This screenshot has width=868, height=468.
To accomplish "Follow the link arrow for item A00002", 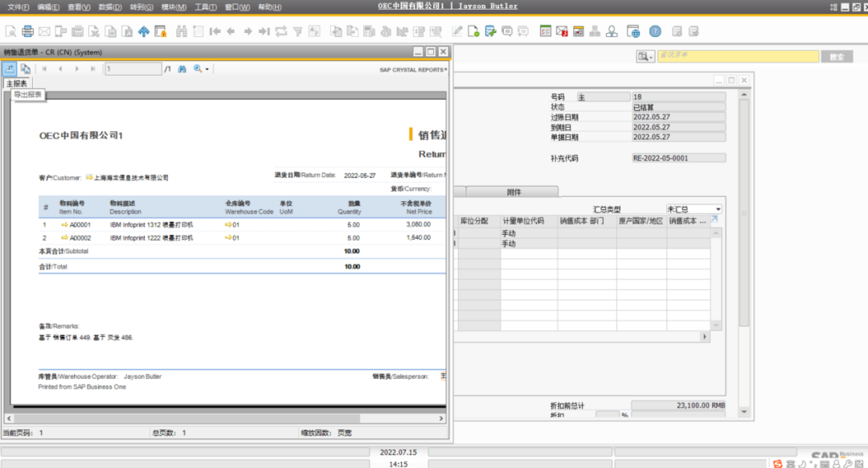I will point(64,237).
